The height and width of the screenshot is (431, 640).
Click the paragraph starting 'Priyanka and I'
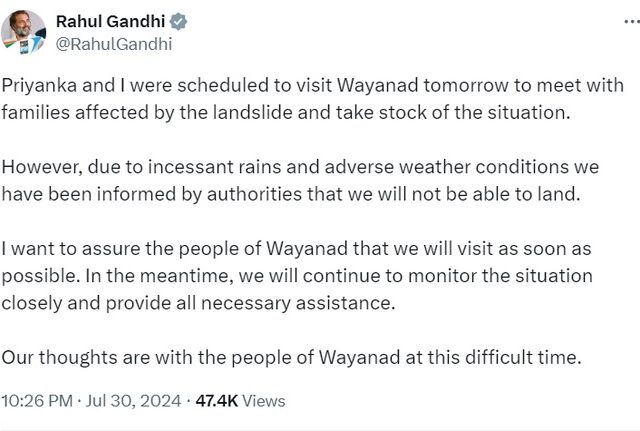[x=313, y=99]
